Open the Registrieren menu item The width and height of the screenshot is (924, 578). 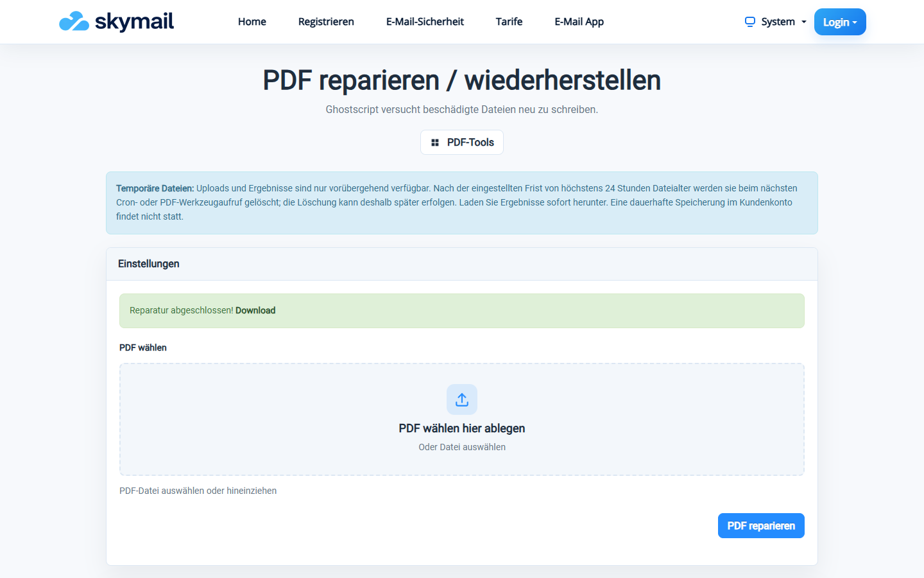click(x=326, y=22)
